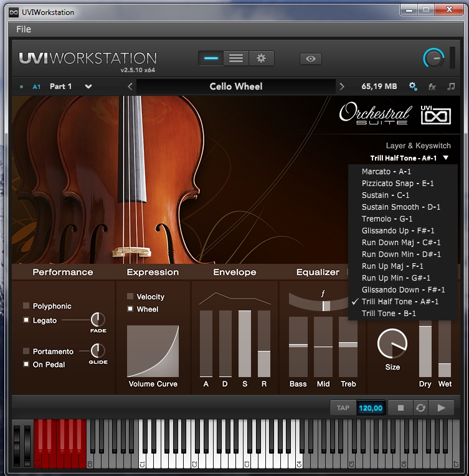Adjust the master volume knob
Image resolution: width=469 pixels, height=476 pixels.
[433, 58]
